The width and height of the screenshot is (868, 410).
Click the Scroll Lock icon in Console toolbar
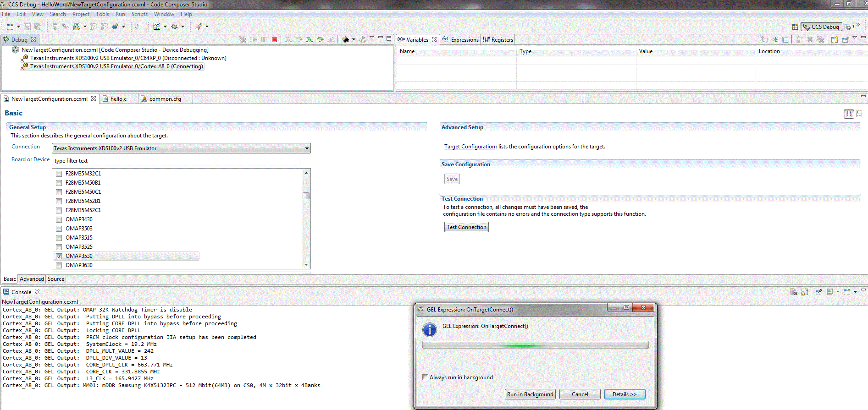tap(804, 292)
